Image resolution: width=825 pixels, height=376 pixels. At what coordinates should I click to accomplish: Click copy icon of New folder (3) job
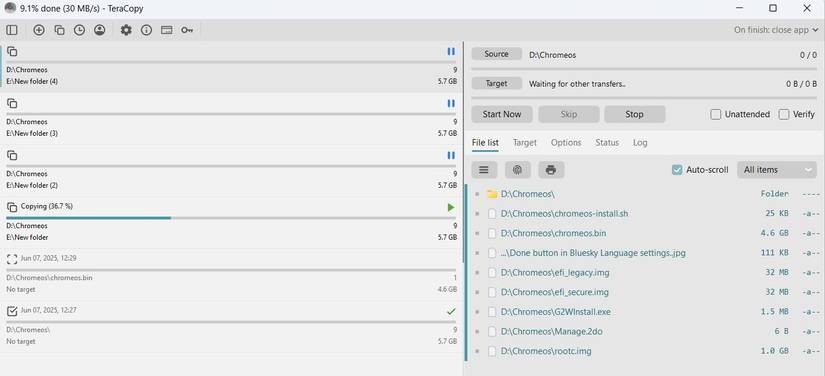click(12, 104)
